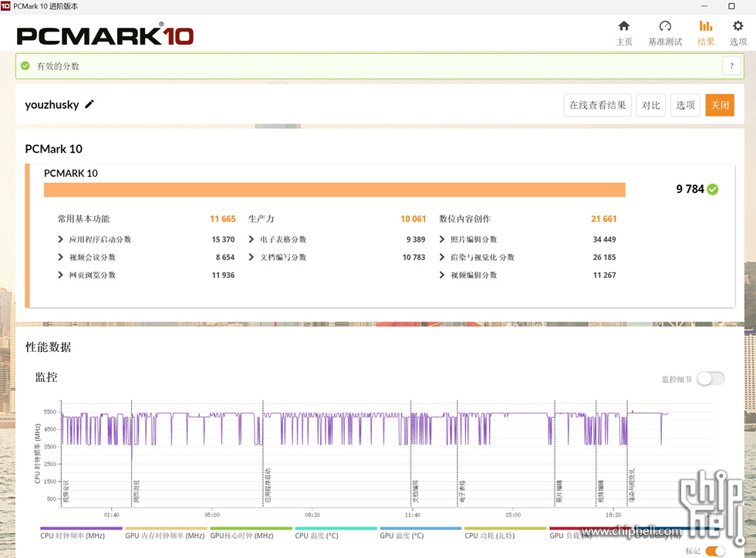756x558 pixels.
Task: Click the 监控 section heading
Action: [x=46, y=377]
